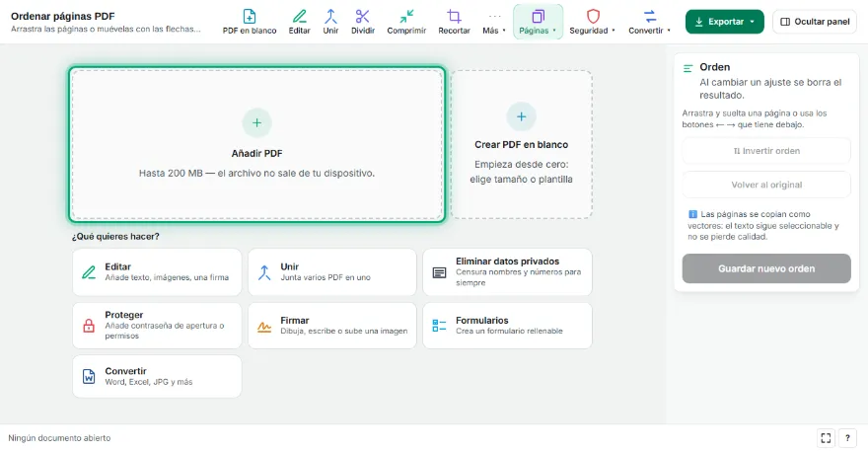Open the Editar quick action card
The width and height of the screenshot is (868, 451).
pyautogui.click(x=157, y=272)
